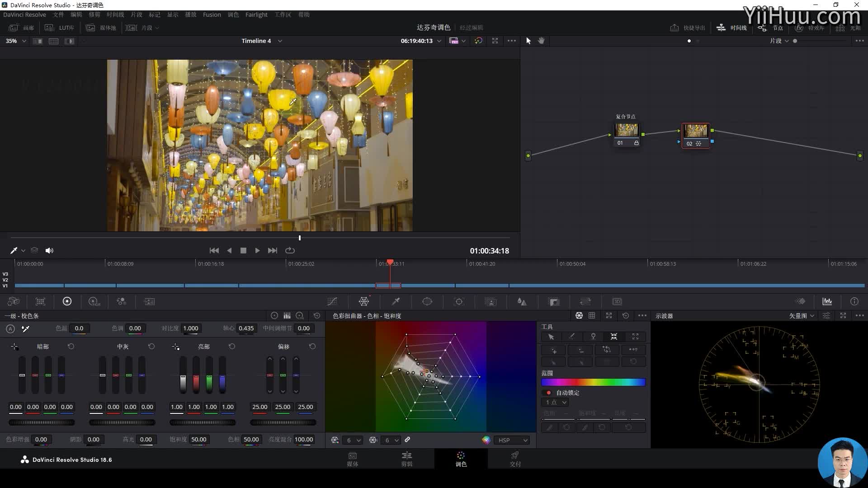The height and width of the screenshot is (488, 868).
Task: Open the 媒体池 media pool
Action: (x=101, y=28)
